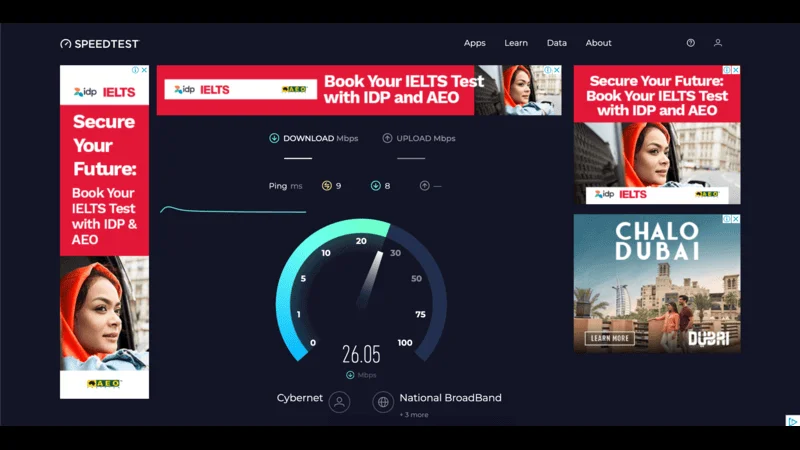Click the National BroadBand server name
The width and height of the screenshot is (800, 450).
(450, 397)
